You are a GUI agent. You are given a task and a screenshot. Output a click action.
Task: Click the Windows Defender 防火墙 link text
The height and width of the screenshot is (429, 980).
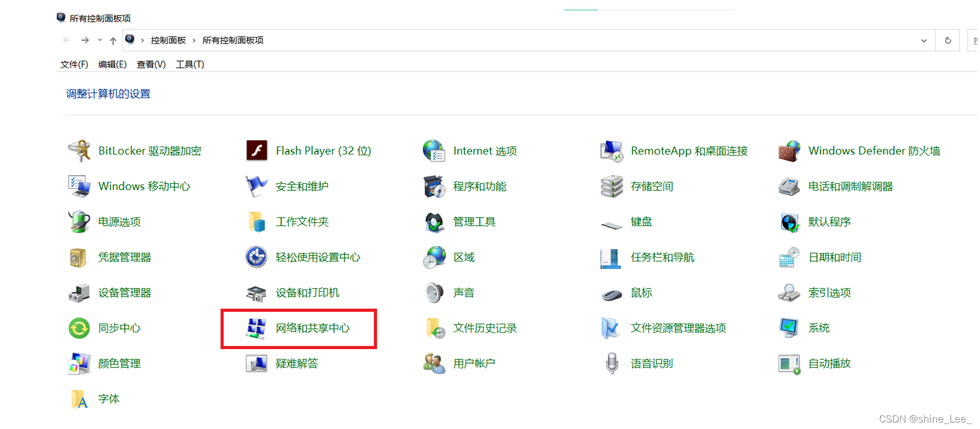[x=874, y=151]
